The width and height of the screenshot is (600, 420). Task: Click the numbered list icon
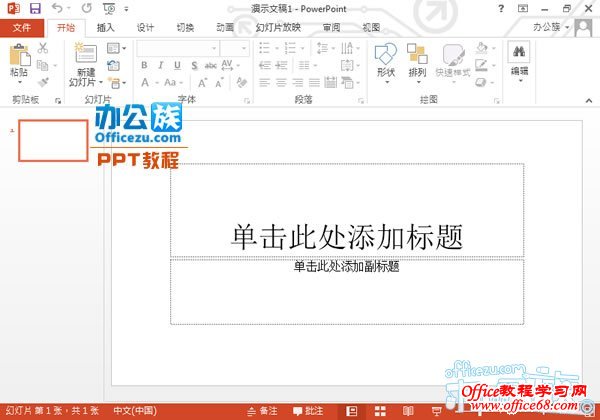pos(290,48)
